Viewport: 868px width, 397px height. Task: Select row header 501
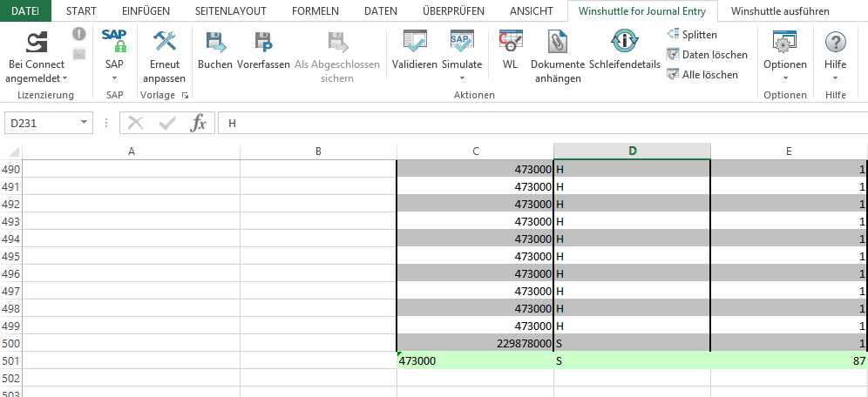(x=11, y=360)
